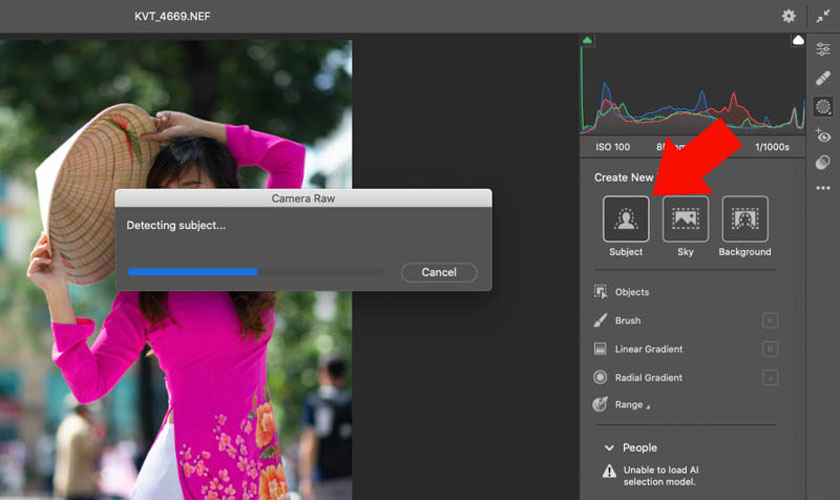Toggle shadow clipping warning on histogram
The width and height of the screenshot is (840, 500).
[x=587, y=40]
